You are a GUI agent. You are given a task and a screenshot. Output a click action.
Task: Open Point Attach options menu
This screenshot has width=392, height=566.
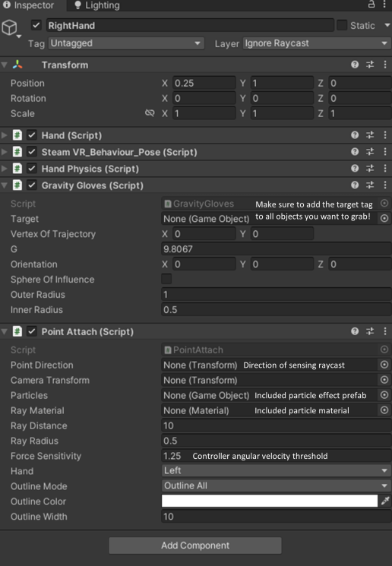click(385, 331)
